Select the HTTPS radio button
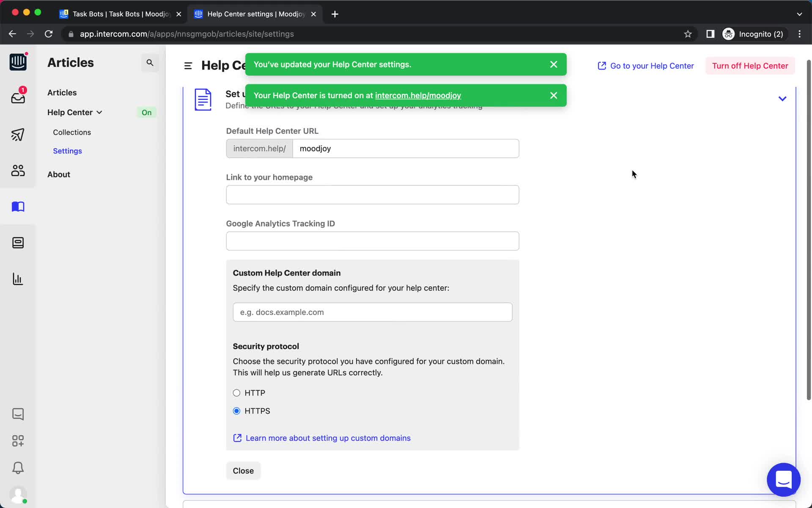812x508 pixels. click(237, 410)
